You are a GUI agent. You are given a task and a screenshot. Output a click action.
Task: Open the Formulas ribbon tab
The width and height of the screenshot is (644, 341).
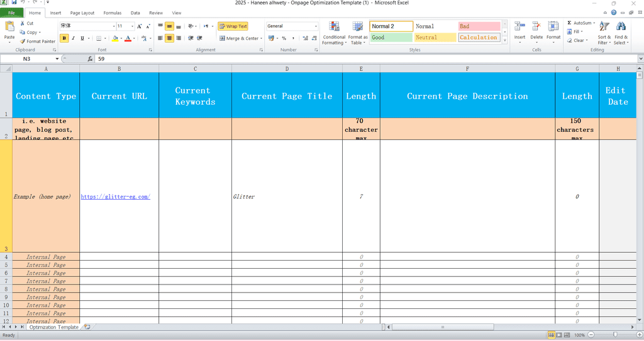(113, 13)
